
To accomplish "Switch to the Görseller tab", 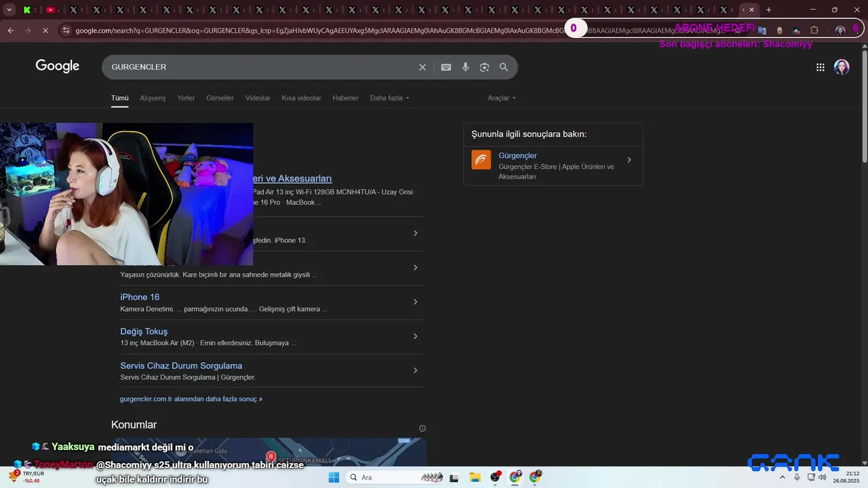I will (220, 98).
